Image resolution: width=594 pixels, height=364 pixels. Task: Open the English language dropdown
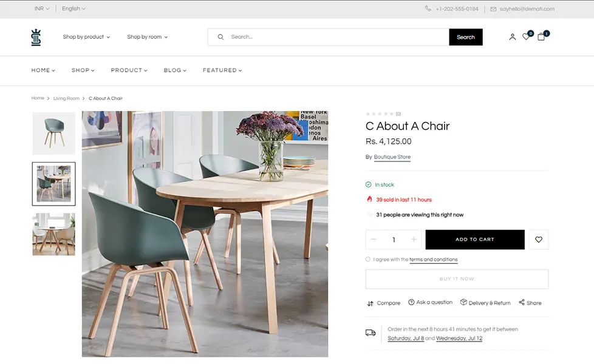point(73,8)
